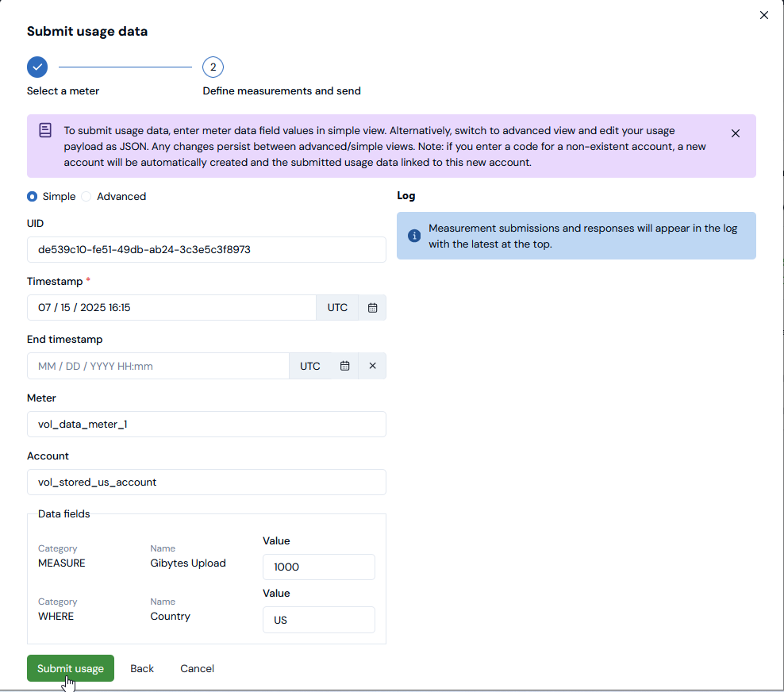Image resolution: width=784 pixels, height=692 pixels.
Task: Focus the Account input field
Action: [206, 482]
